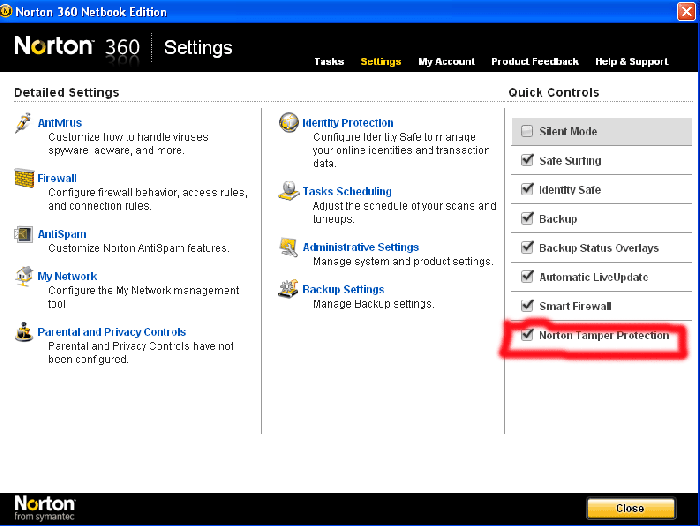Open Parental and Privacy Controls link
The height and width of the screenshot is (526, 700).
click(x=112, y=332)
